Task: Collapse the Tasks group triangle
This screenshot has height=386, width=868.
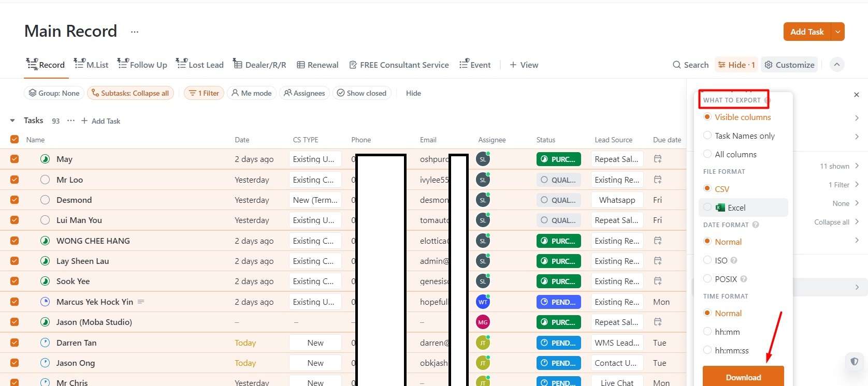Action: 12,121
